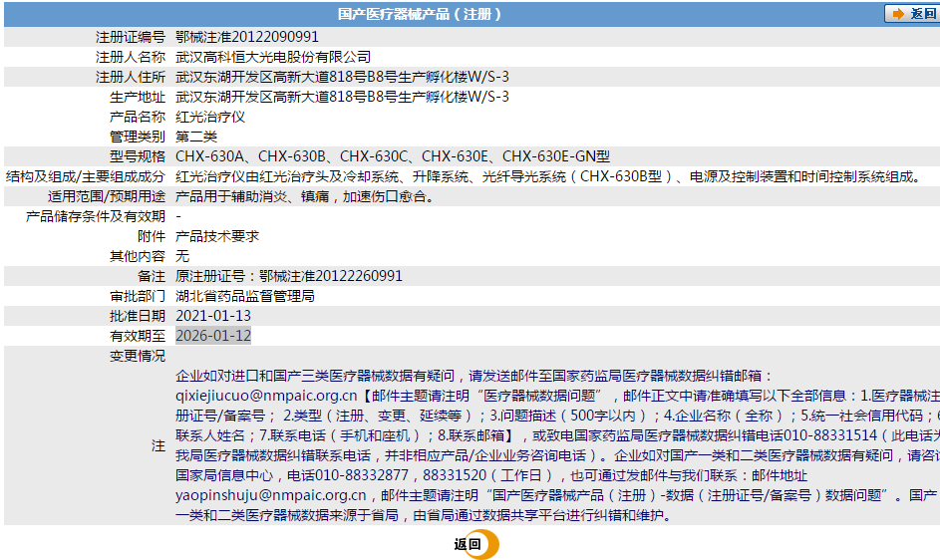Click registrant name 武汉高科恒大光电股份有限公司
The width and height of the screenshot is (940, 560).
click(273, 57)
